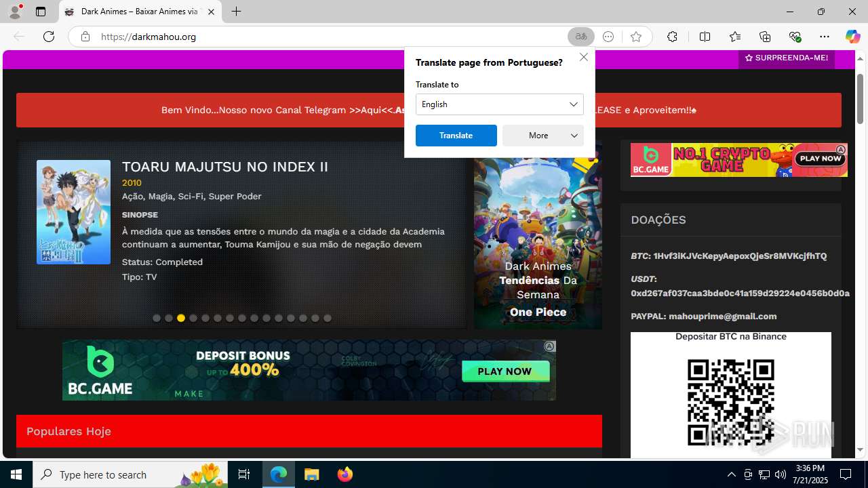Open Task View on taskbar
The image size is (868, 488).
[x=244, y=474]
